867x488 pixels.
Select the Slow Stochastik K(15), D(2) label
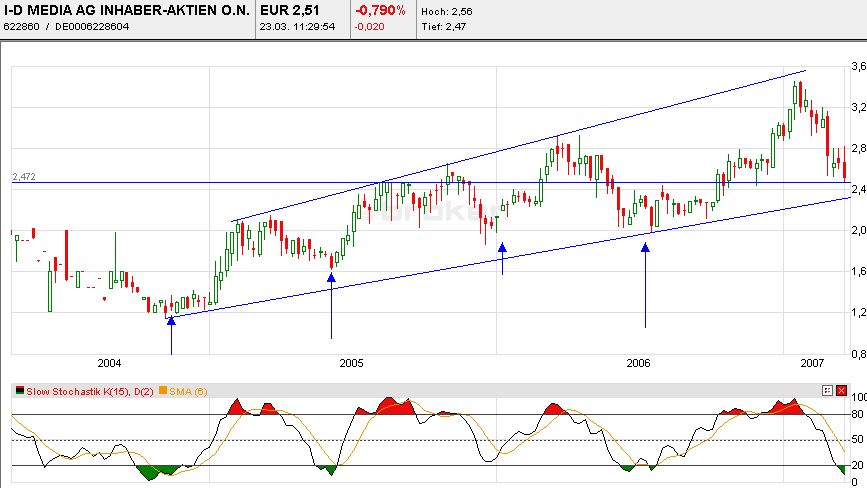[90, 392]
